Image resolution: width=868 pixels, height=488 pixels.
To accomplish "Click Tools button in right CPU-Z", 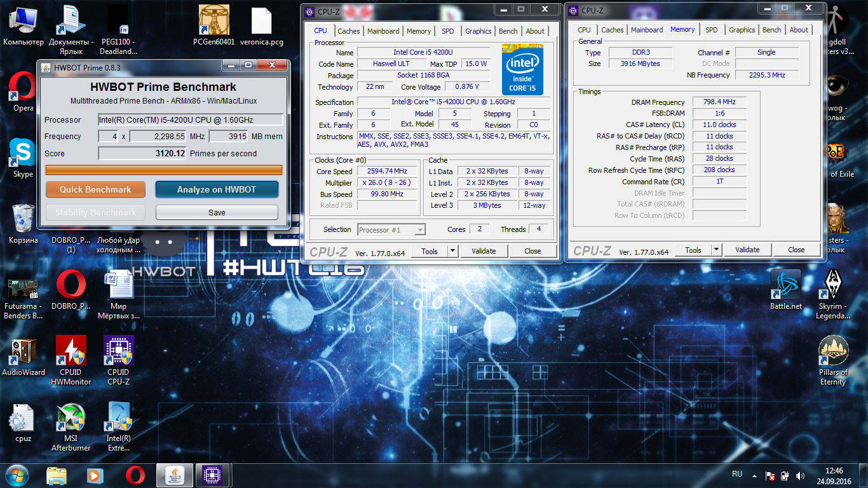I will (693, 250).
